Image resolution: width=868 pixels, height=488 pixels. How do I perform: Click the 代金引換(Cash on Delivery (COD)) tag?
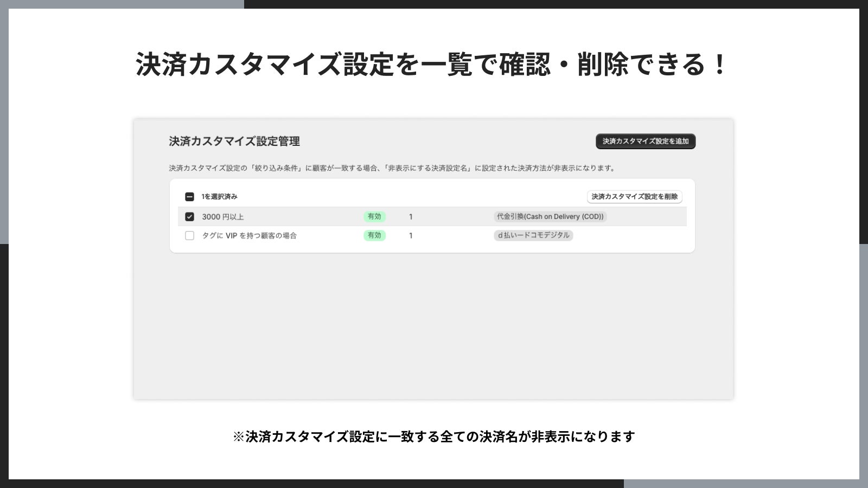pyautogui.click(x=550, y=216)
